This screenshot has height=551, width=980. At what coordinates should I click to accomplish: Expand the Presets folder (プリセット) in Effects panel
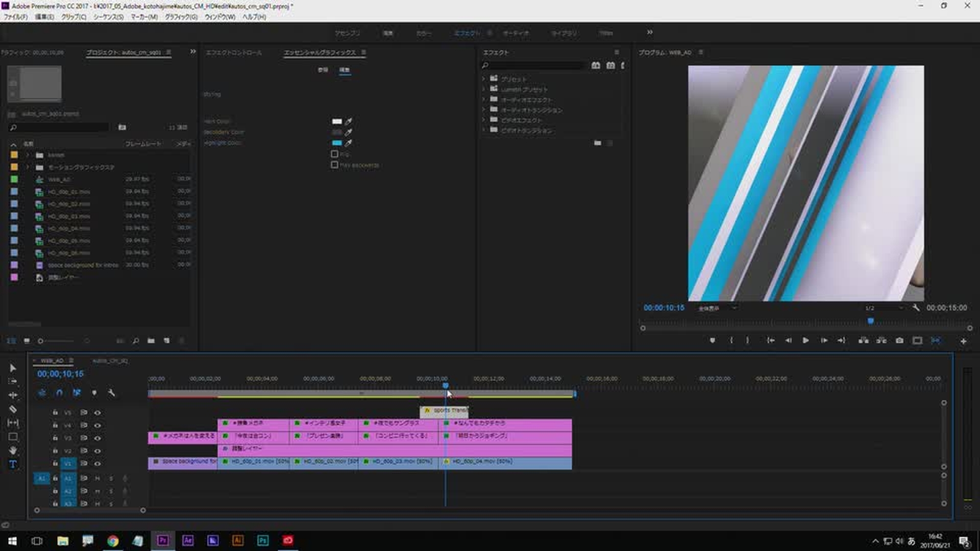click(483, 79)
